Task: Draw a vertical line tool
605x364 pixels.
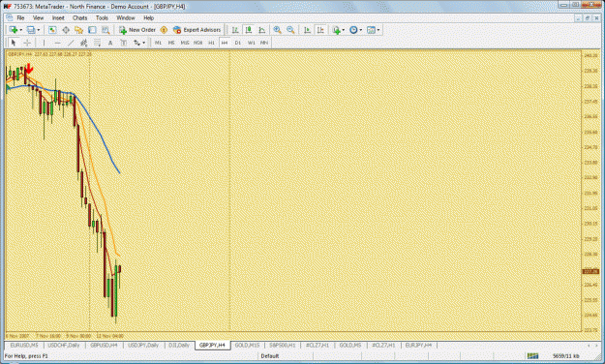Action: pos(44,43)
